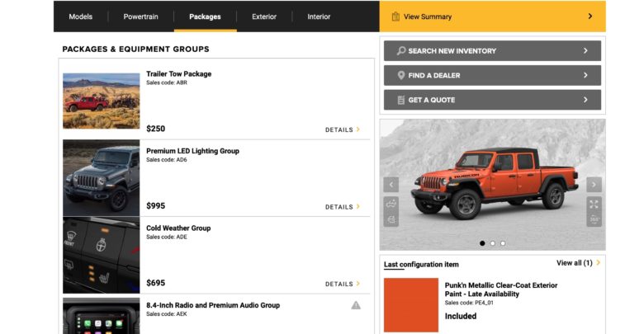The image size is (644, 334).
Task: Select the second carousel dot
Action: [x=492, y=243]
